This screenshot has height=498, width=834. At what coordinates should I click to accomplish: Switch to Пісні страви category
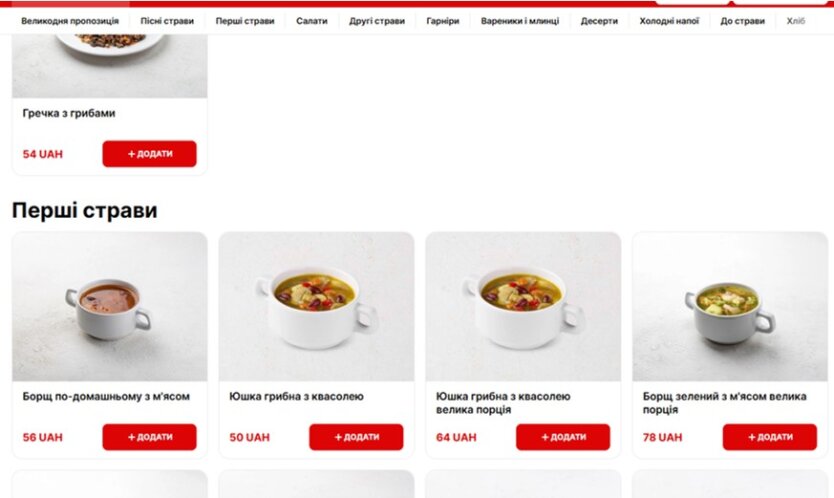tap(167, 21)
